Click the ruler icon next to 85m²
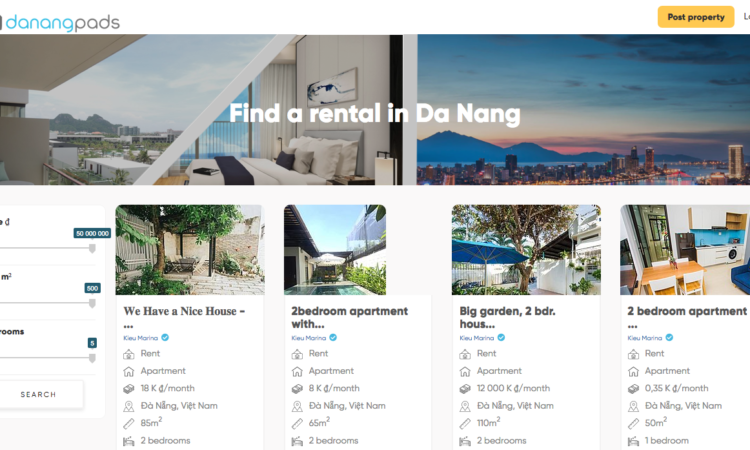The height and width of the screenshot is (450, 750). (129, 424)
